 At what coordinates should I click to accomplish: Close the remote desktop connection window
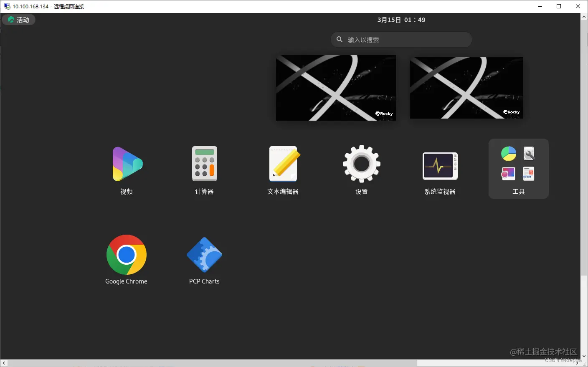578,6
